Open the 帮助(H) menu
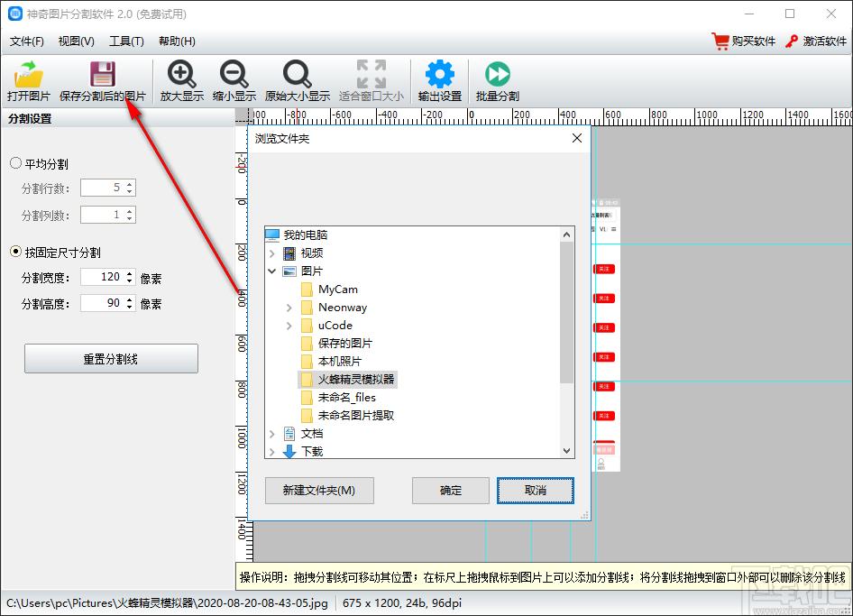 coord(177,41)
